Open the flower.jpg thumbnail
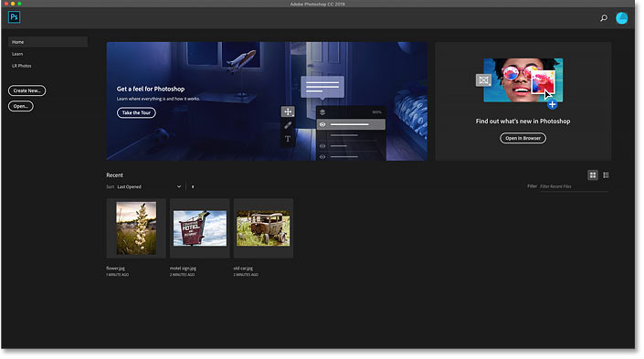Viewport: 644px width, 359px height. pos(136,228)
